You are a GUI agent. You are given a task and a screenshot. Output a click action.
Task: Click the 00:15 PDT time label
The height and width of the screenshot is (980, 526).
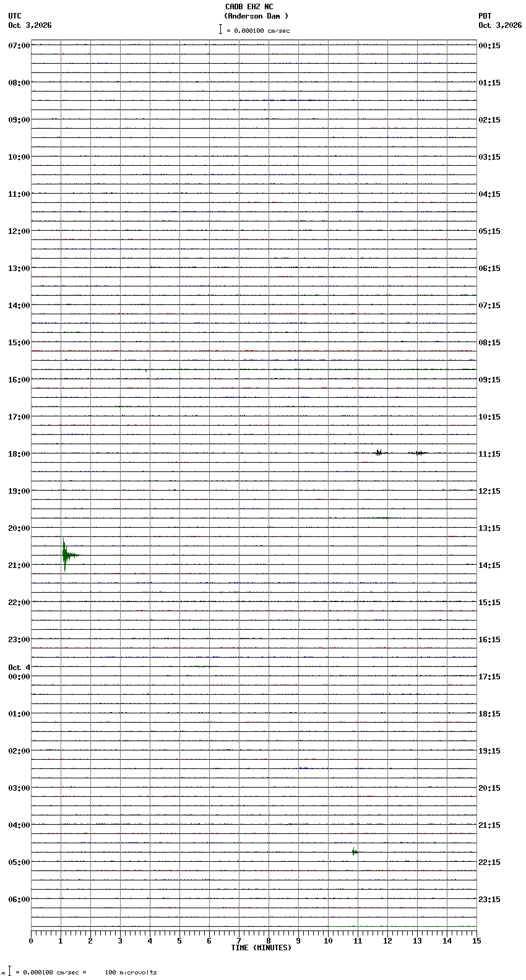pyautogui.click(x=489, y=46)
